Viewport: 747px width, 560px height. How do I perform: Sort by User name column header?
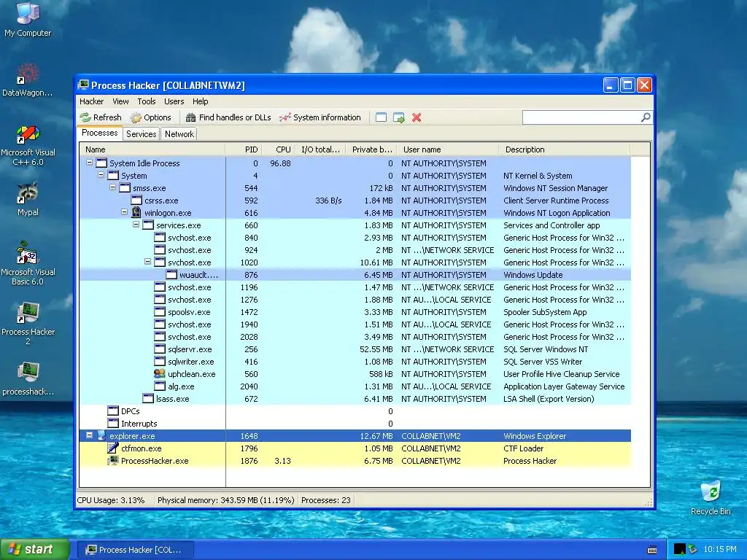pos(447,149)
